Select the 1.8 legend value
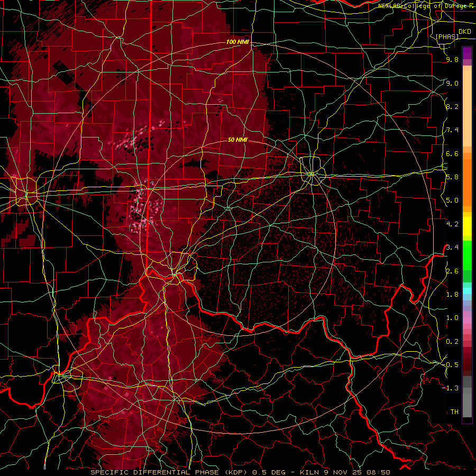 [x=452, y=295]
